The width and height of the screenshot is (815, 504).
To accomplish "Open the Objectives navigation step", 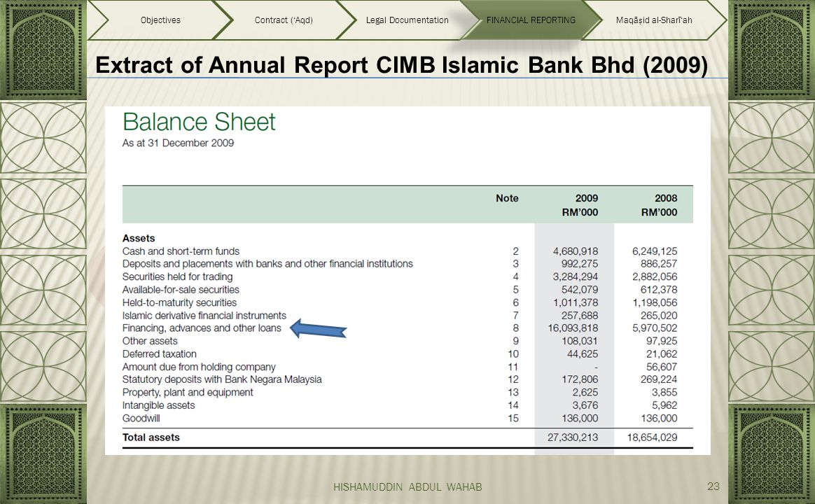I will click(x=160, y=20).
